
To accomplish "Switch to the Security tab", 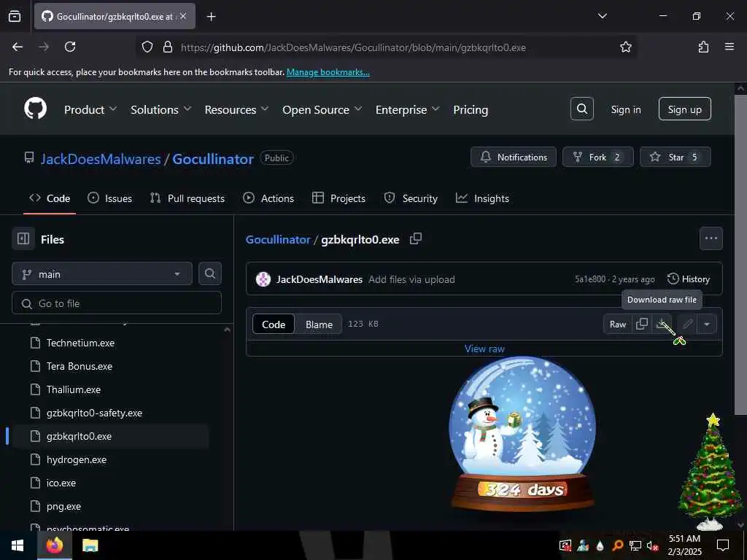I will tap(411, 198).
